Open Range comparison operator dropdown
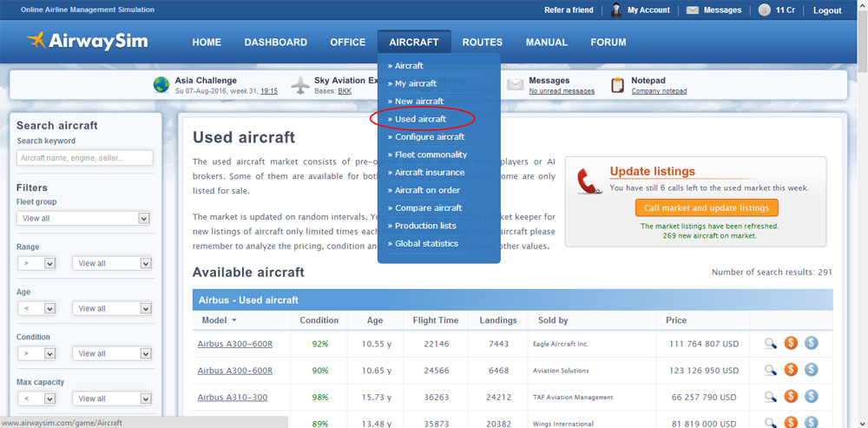The image size is (868, 428). click(x=36, y=264)
